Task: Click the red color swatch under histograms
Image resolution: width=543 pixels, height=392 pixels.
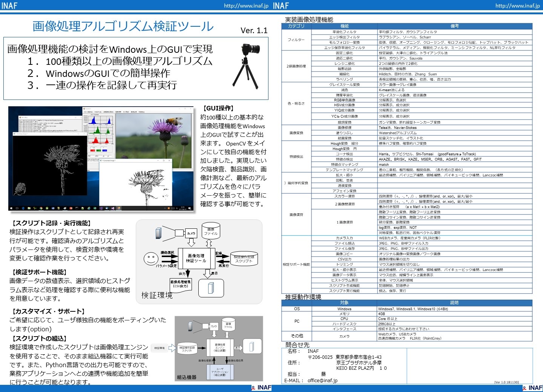Action: [x=94, y=150]
